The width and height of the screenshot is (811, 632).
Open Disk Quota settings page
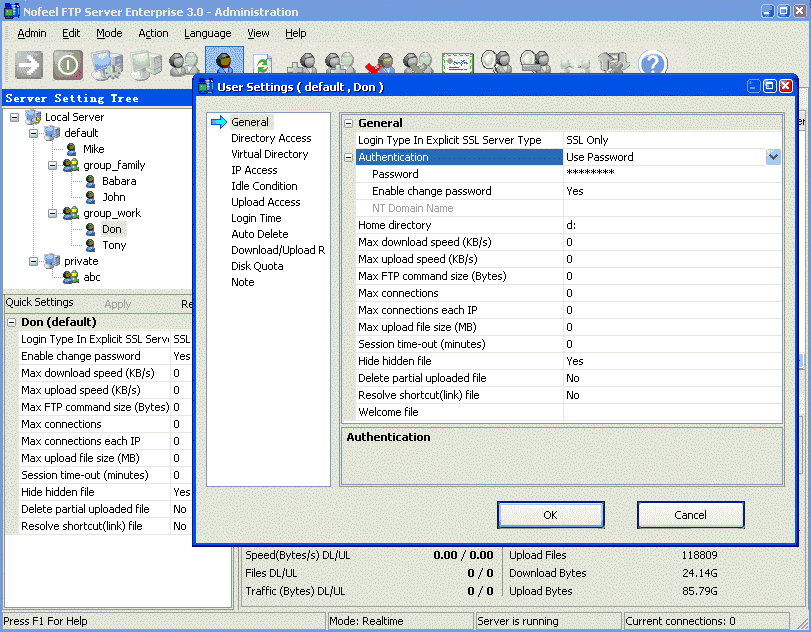257,266
